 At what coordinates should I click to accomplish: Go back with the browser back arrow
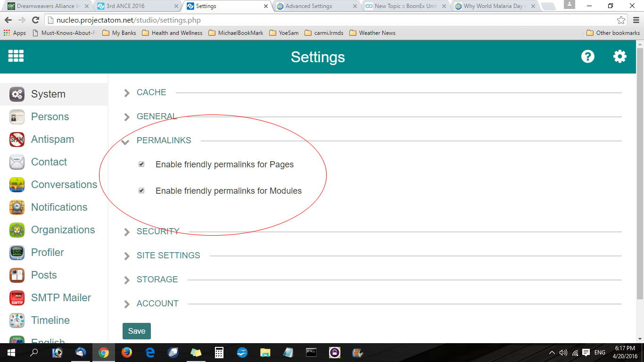(8, 20)
